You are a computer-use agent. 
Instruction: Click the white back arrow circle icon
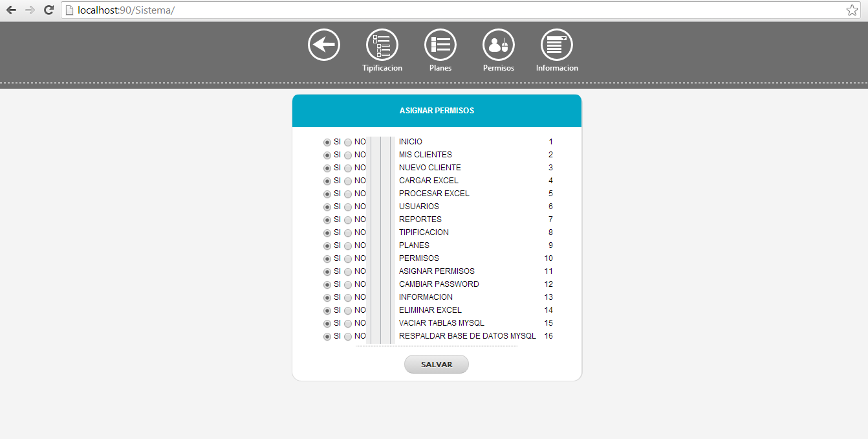coord(323,45)
